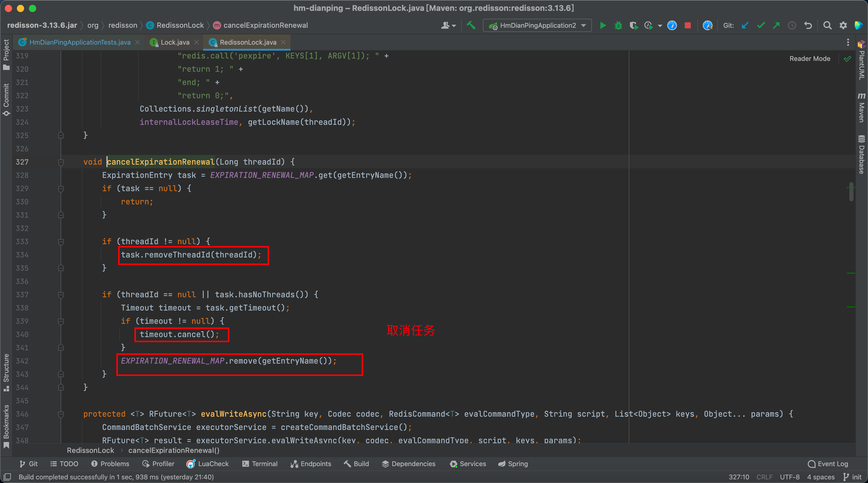The image size is (868, 483).
Task: Collapse the if threadId != null block at line 333
Action: coord(61,242)
